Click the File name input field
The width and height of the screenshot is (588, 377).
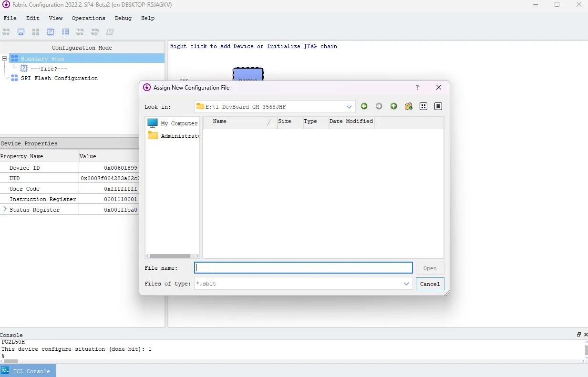[x=303, y=268]
